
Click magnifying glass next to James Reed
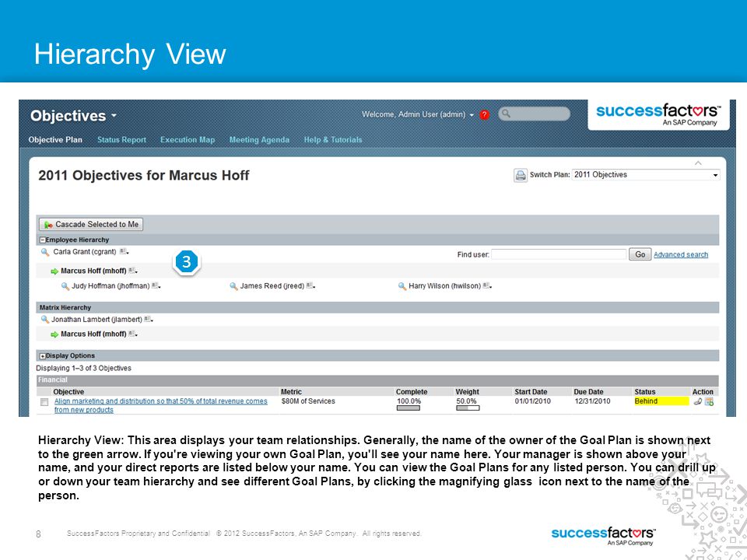point(233,286)
